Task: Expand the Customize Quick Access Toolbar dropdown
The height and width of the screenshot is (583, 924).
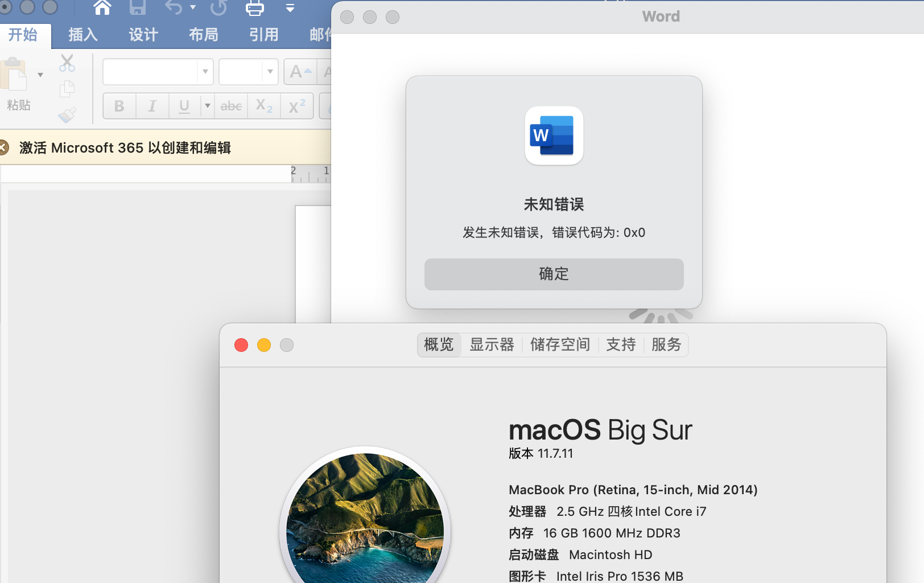Action: coord(290,8)
